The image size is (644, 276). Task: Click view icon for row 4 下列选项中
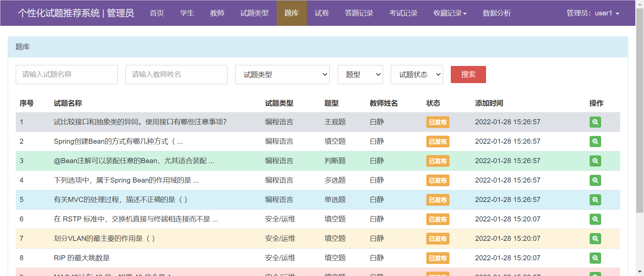(595, 180)
